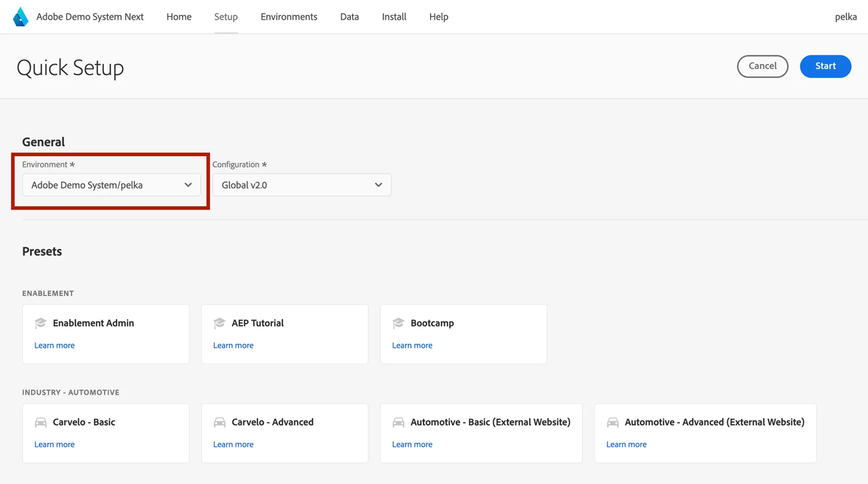868x484 pixels.
Task: Click the Automotive - Advanced car icon
Action: click(613, 422)
